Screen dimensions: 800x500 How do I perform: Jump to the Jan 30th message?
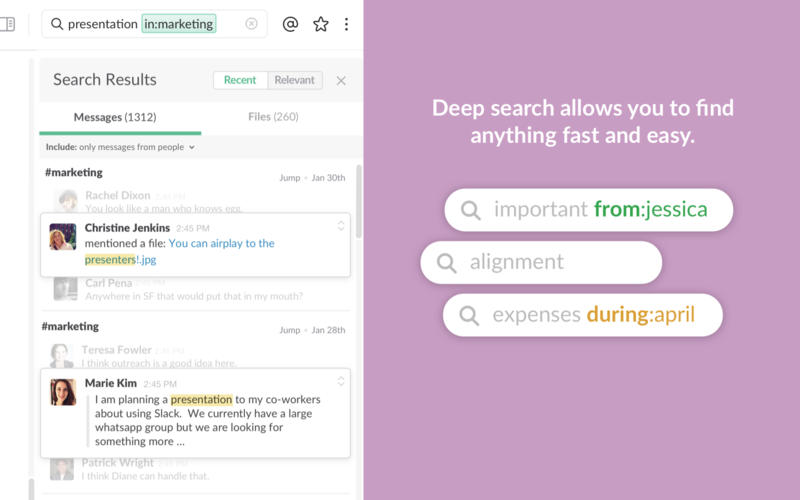(289, 178)
